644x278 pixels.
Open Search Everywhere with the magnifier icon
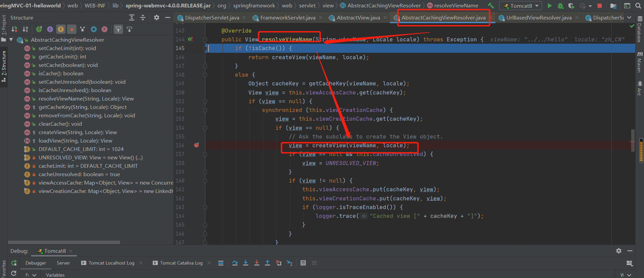pyautogui.click(x=638, y=6)
